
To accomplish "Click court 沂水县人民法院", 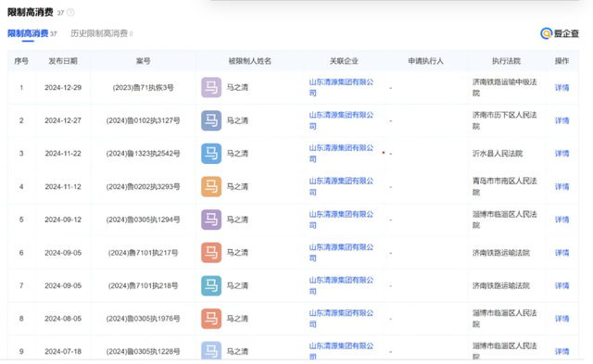I will [x=498, y=154].
